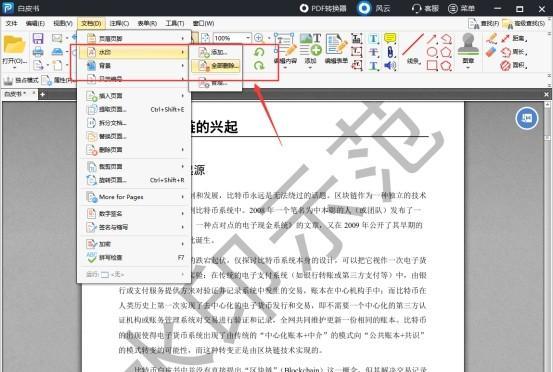Click the 编辑表单 edit form tool
553x372 pixels.
pos(336,49)
